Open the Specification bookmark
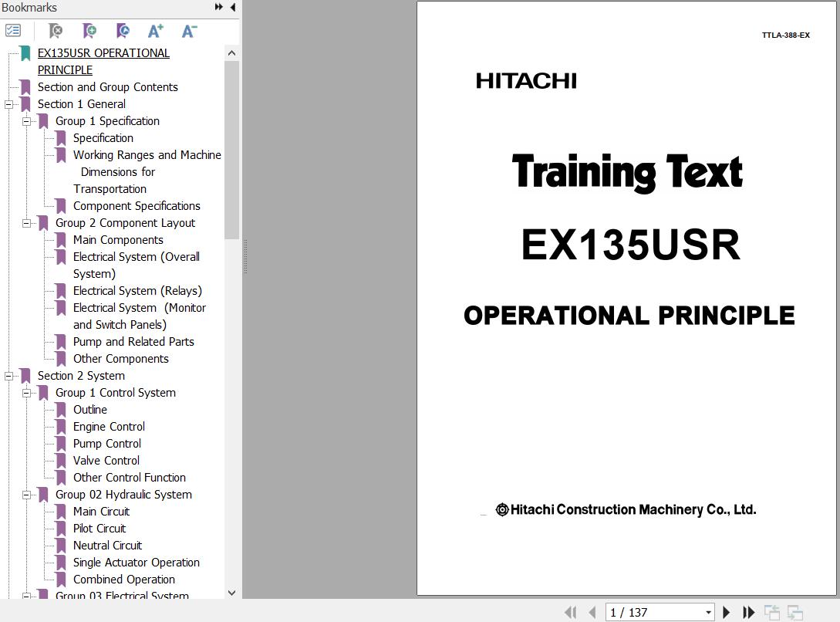 pos(103,138)
